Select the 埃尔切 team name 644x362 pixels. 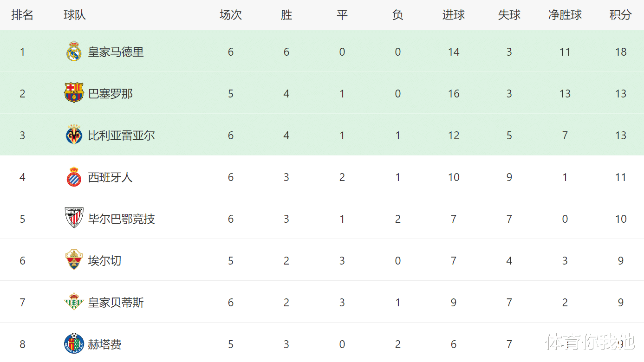(105, 261)
